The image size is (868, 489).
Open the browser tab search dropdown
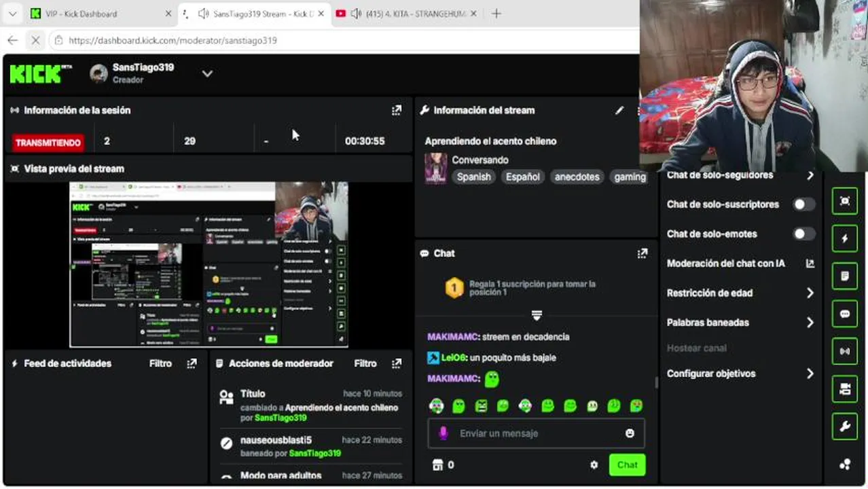[12, 14]
